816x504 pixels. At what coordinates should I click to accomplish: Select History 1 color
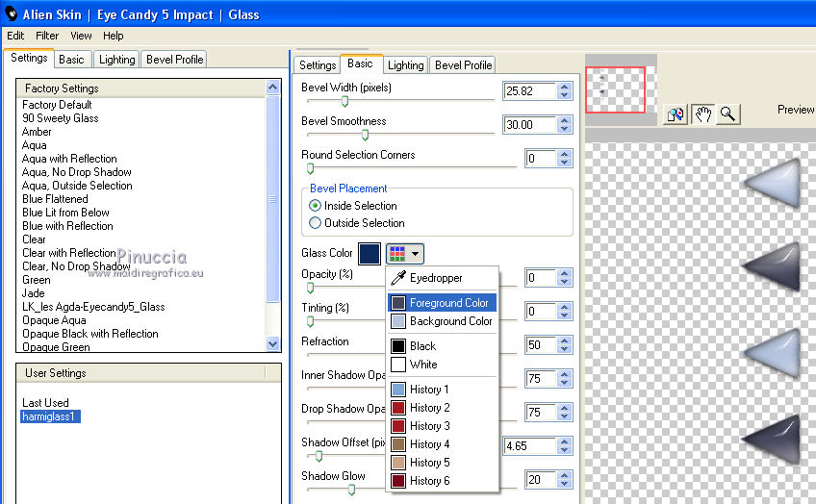coord(442,389)
